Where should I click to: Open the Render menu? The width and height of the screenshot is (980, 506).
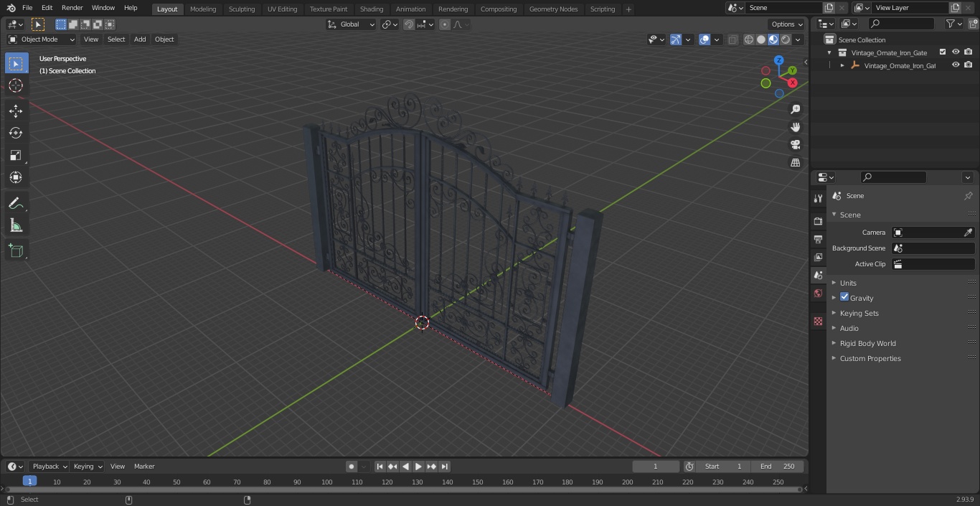[72, 8]
